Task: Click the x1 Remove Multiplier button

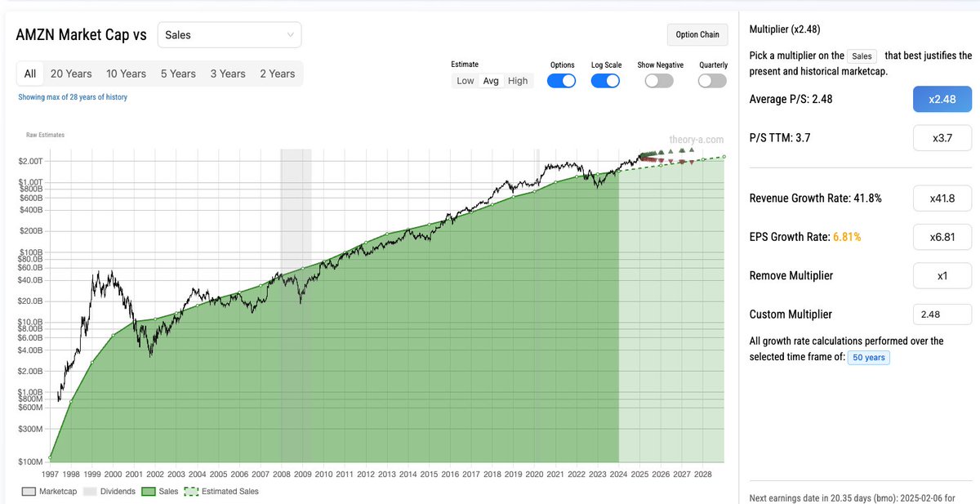Action: pyautogui.click(x=942, y=275)
